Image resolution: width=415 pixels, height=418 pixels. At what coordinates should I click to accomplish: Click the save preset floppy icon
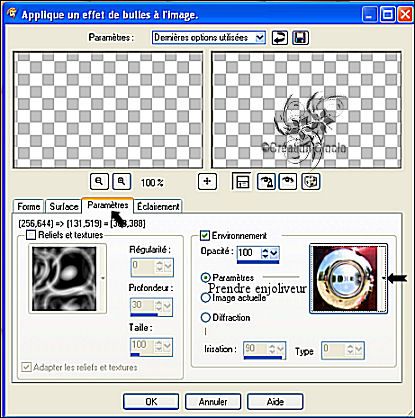click(300, 38)
